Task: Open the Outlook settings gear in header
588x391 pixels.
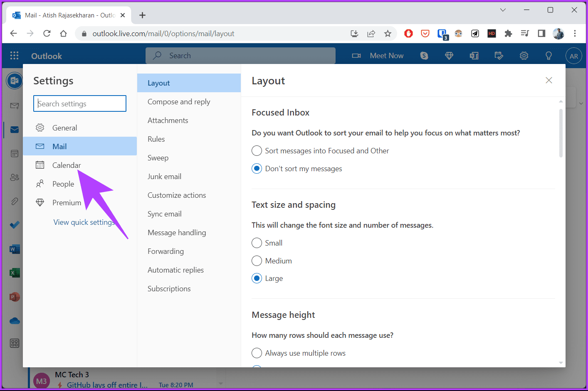Action: (x=524, y=56)
